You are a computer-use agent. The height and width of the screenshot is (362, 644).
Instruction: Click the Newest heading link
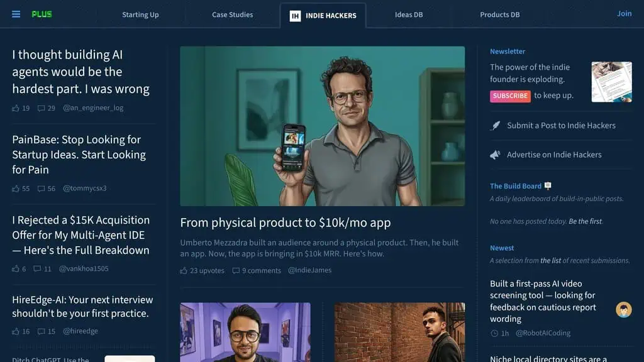pyautogui.click(x=501, y=248)
